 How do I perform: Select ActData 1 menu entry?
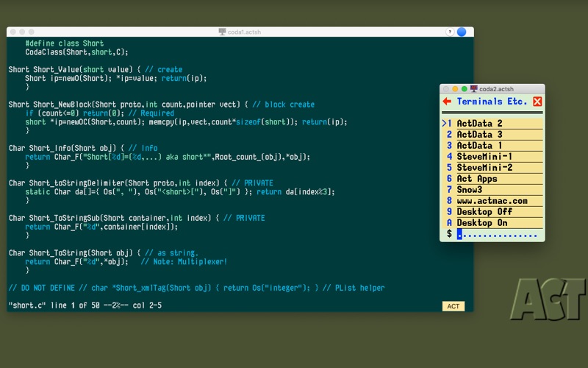click(x=492, y=145)
